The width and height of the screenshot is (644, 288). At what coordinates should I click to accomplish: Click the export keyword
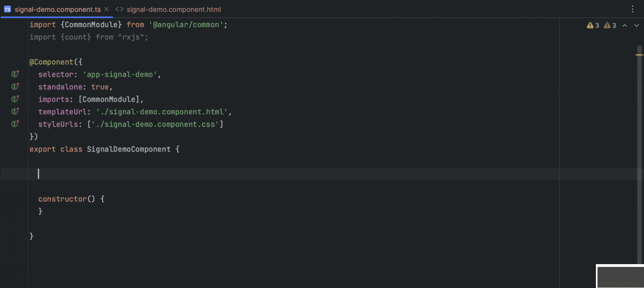pos(43,149)
